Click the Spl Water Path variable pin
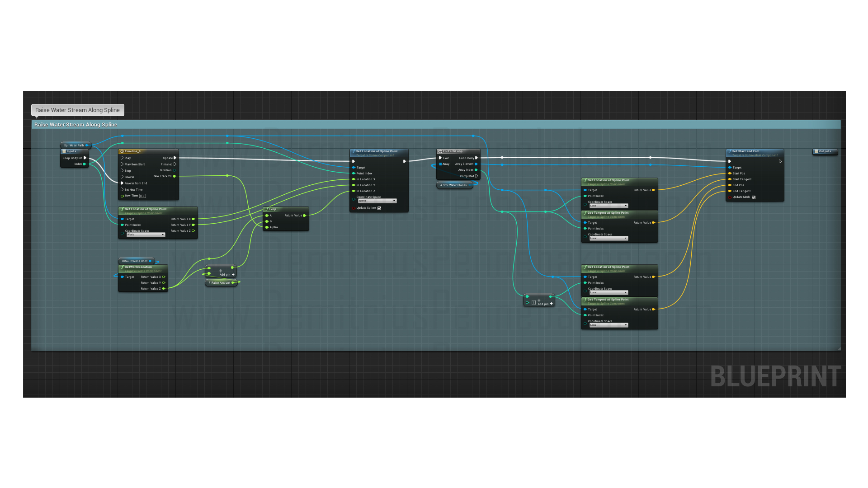Image resolution: width=868 pixels, height=488 pixels. [87, 145]
